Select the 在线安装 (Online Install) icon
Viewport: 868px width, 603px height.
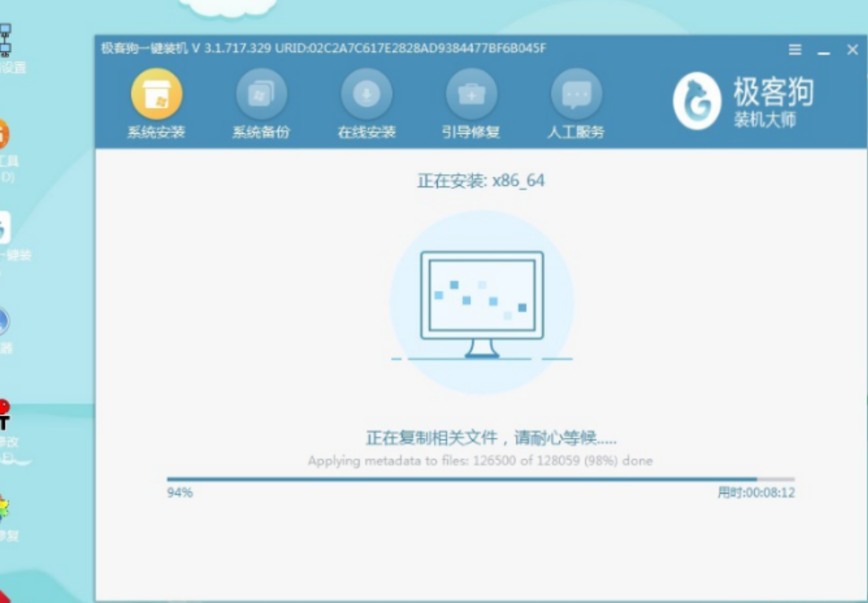tap(366, 94)
